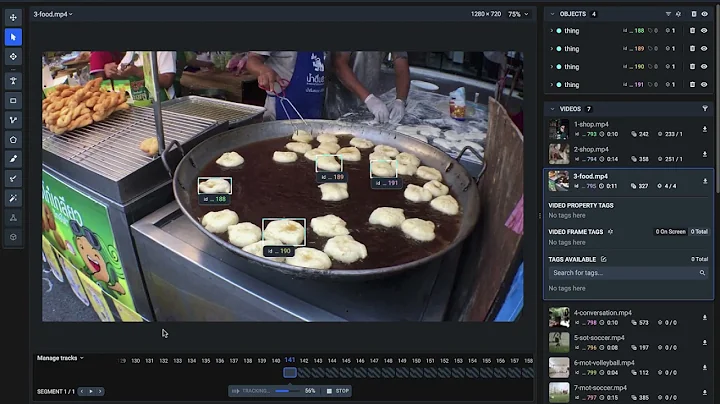Download 1-shop.mp4 via its arrow icon
Viewport: 720px width, 404px height.
tap(705, 129)
